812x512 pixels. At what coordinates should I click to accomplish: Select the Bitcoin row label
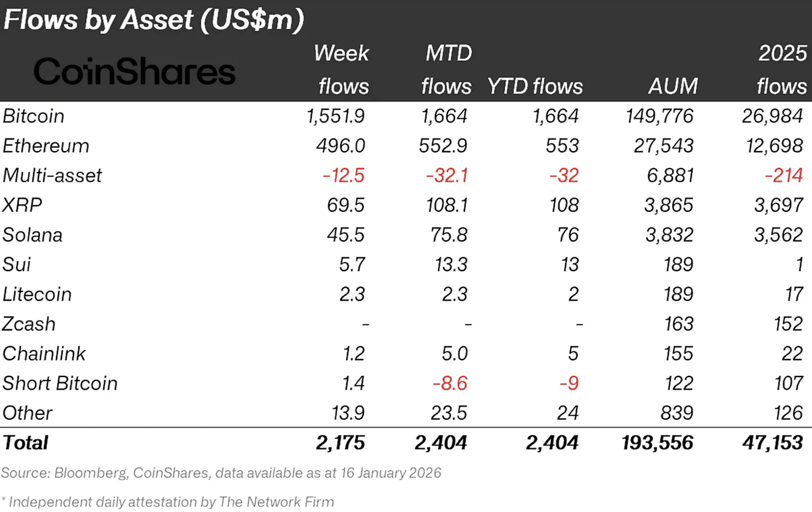pyautogui.click(x=34, y=116)
